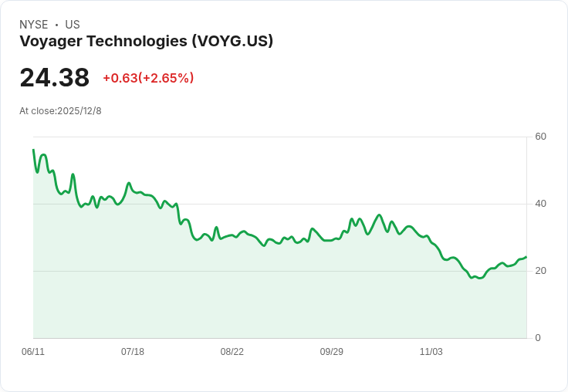Click the chart line's final endpoint on the right
568x392 pixels.
[526, 257]
